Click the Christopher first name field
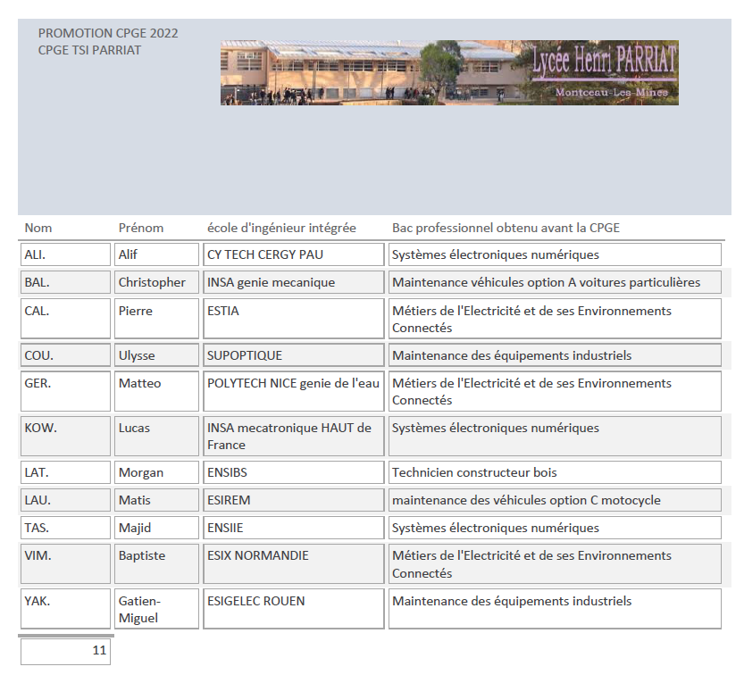This screenshot has height=700, width=744. pyautogui.click(x=156, y=282)
